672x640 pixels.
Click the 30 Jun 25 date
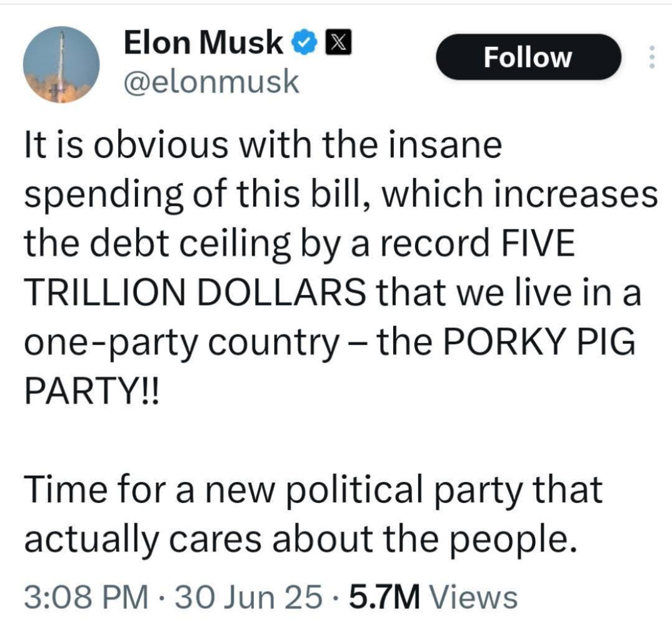(248, 597)
